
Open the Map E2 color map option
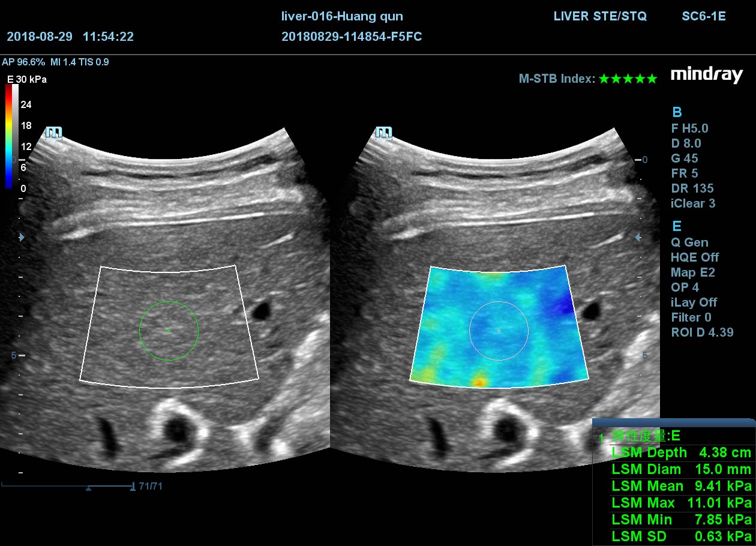pos(692,272)
